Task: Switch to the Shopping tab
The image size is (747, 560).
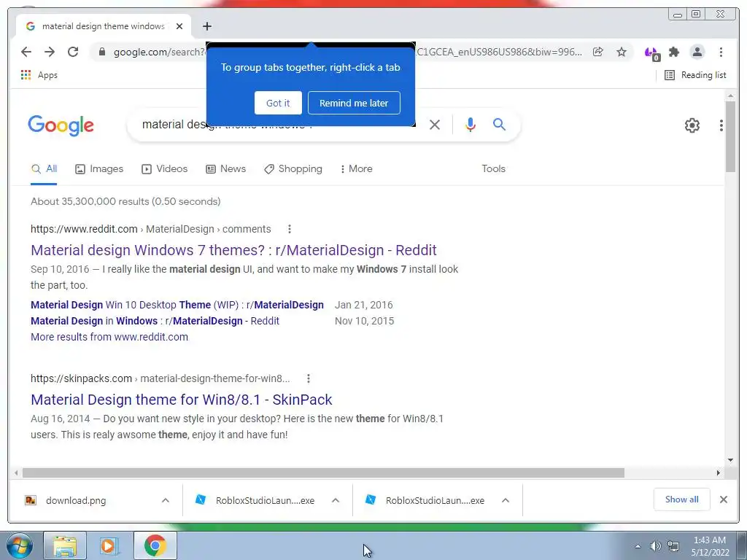Action: click(x=293, y=168)
